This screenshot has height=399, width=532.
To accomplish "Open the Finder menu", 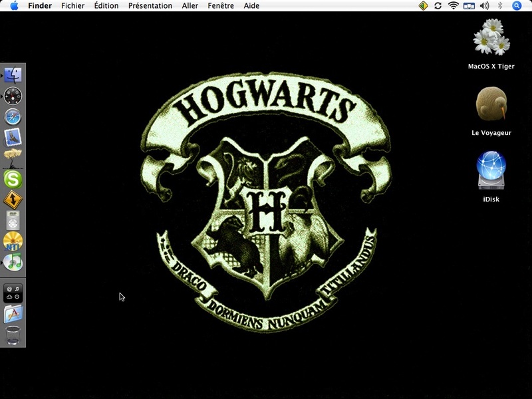I will (x=40, y=6).
